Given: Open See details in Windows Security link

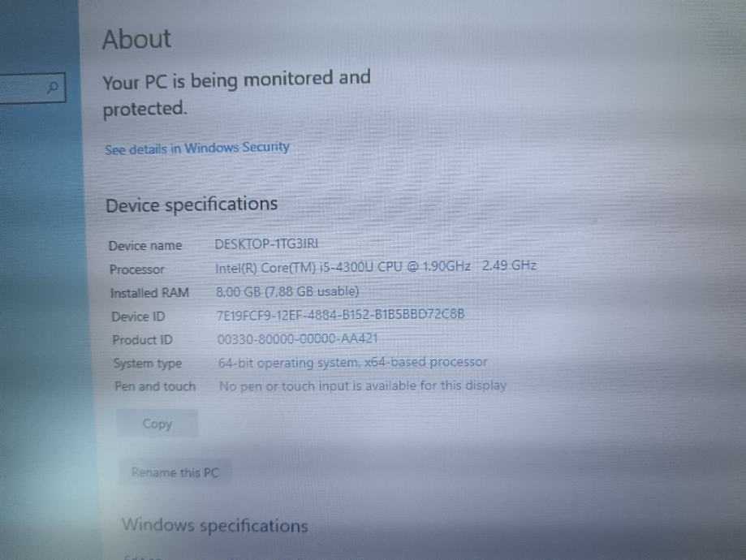Looking at the screenshot, I should [x=197, y=148].
